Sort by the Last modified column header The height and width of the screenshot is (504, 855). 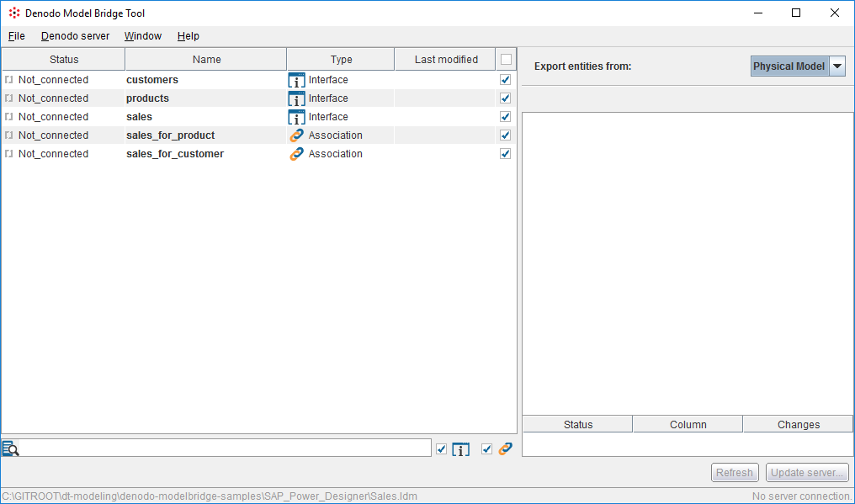click(445, 60)
